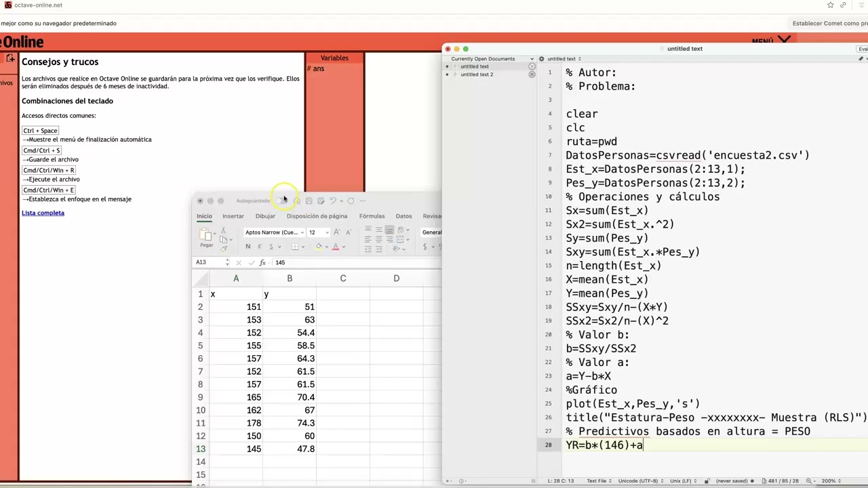Click the lock icon in editor status bar

707,481
